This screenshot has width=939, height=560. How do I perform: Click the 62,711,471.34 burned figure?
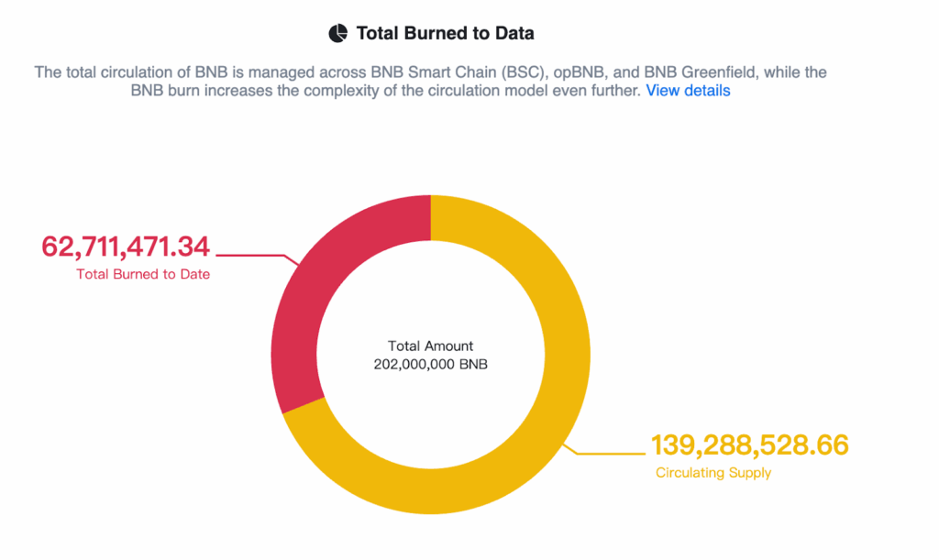[126, 247]
